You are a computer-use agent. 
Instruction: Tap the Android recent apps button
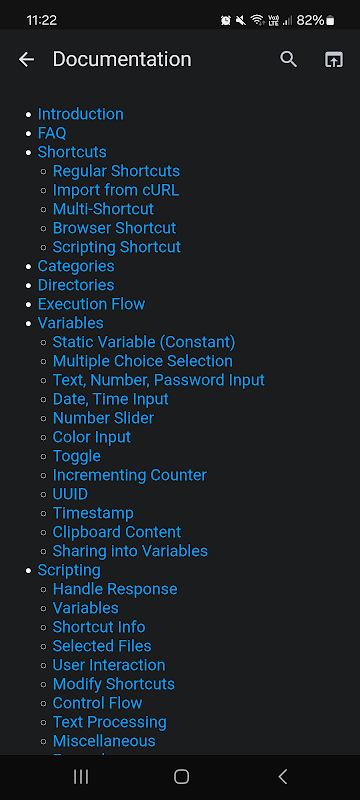point(81,777)
